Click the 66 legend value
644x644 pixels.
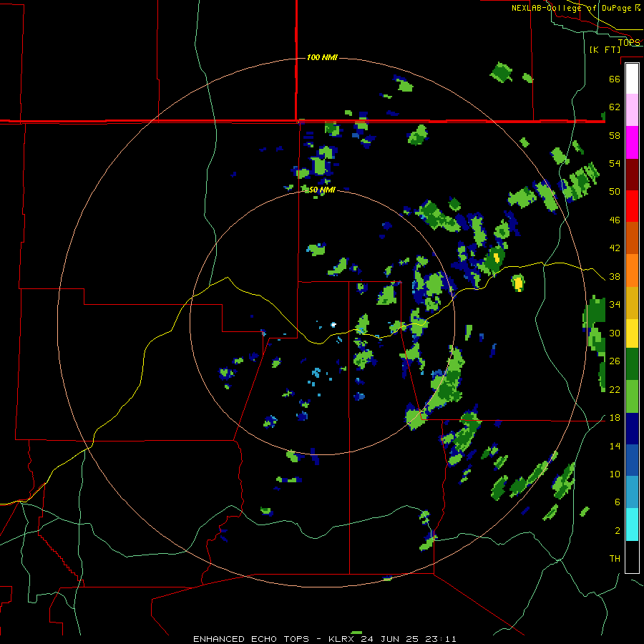615,79
